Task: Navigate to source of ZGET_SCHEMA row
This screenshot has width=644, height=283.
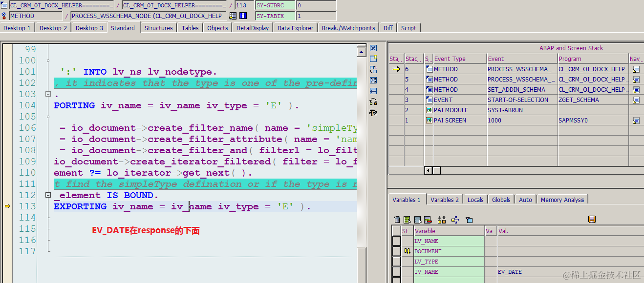Action: pyautogui.click(x=636, y=100)
